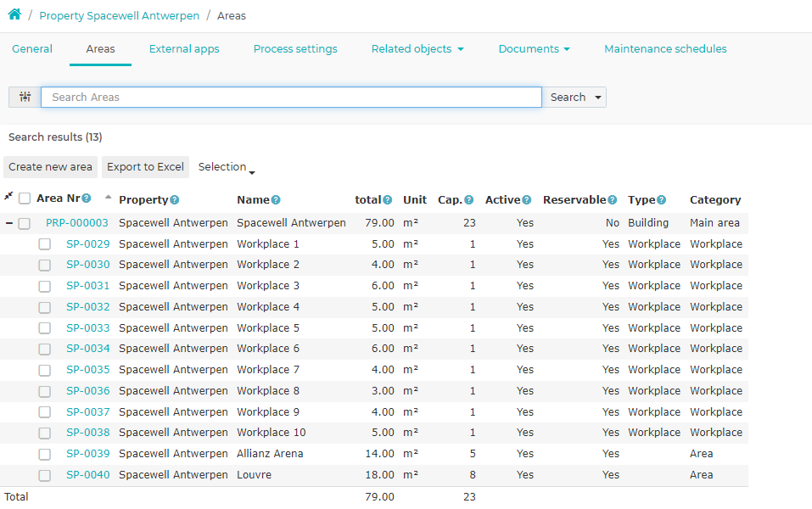Toggle the select-all checkbox in header
The image size is (812, 509).
click(x=25, y=199)
